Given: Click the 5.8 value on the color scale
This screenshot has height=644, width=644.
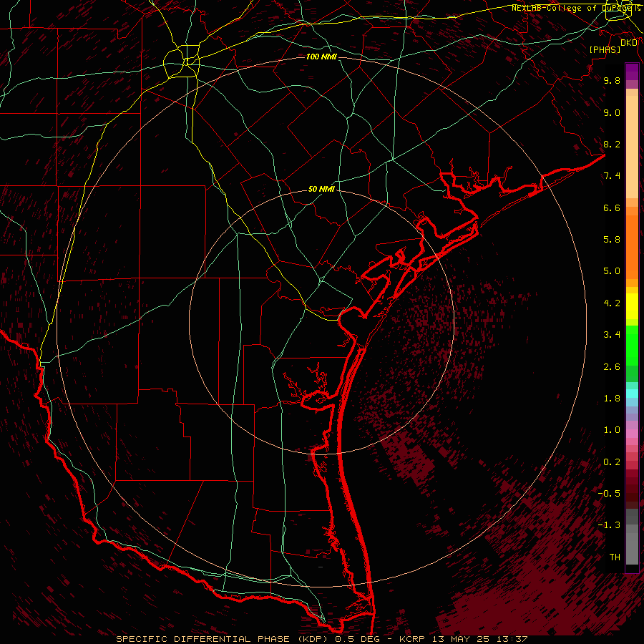Looking at the screenshot, I should 612,240.
